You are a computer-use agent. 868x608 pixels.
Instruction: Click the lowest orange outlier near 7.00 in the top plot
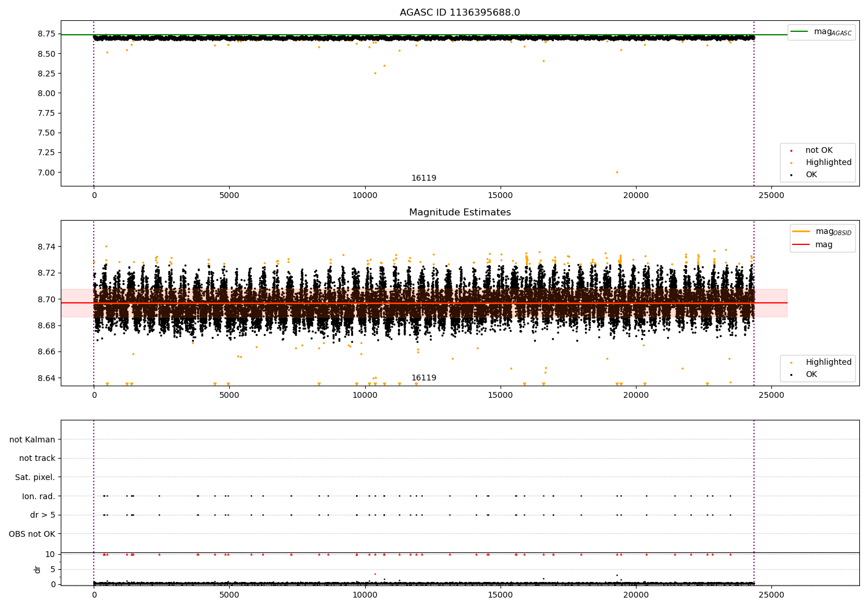[x=617, y=172]
